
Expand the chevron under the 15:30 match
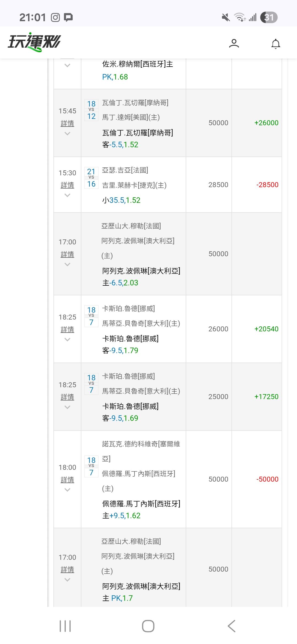coord(67,195)
